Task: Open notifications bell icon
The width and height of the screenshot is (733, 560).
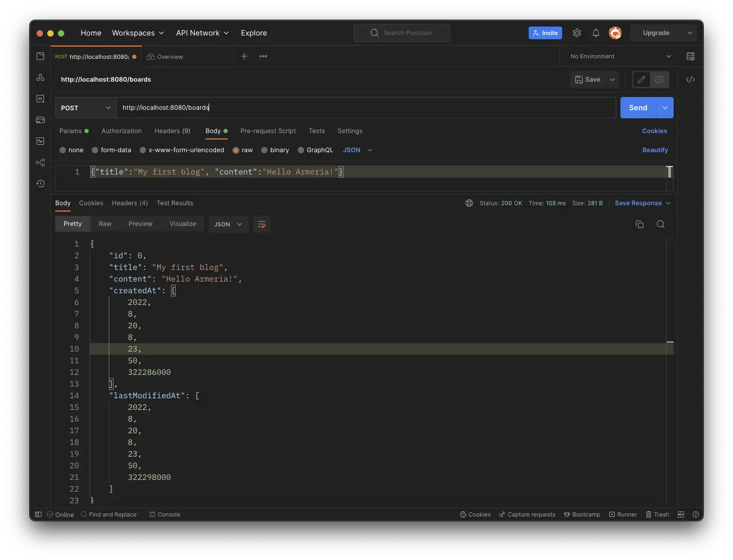Action: click(596, 33)
